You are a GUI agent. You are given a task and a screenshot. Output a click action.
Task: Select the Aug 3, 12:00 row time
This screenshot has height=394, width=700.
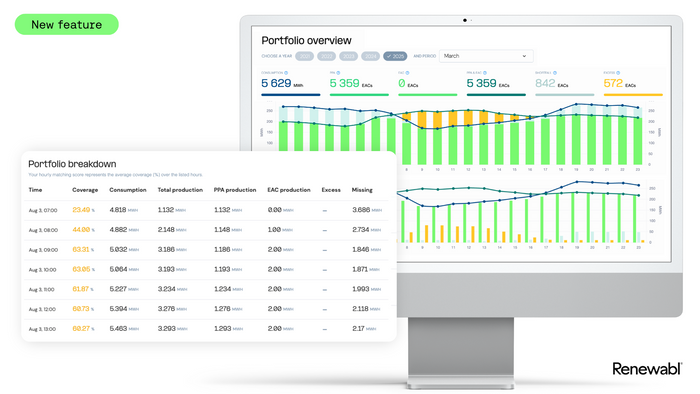(x=42, y=309)
